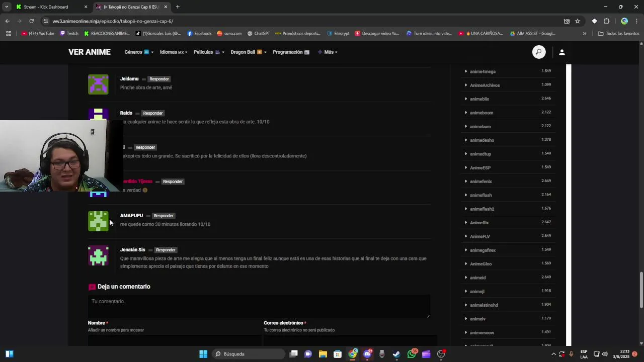Open the Chrome three-dot menu
This screenshot has height=362, width=644.
637,21
